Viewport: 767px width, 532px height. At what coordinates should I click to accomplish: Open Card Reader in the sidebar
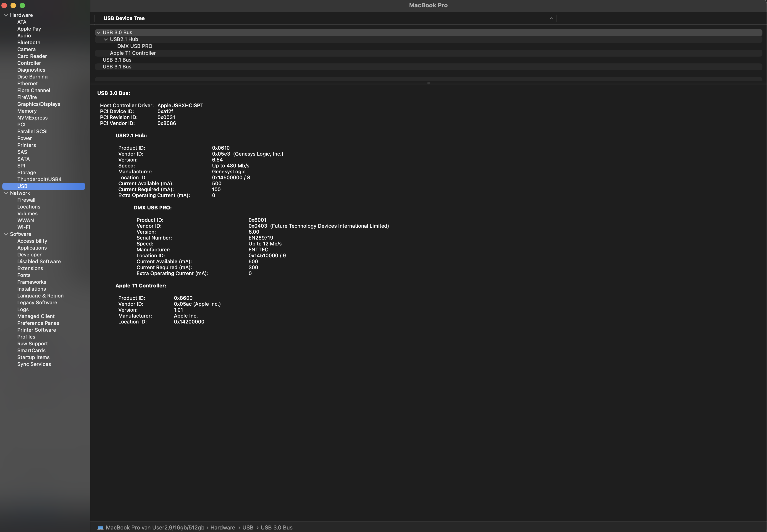(x=32, y=56)
